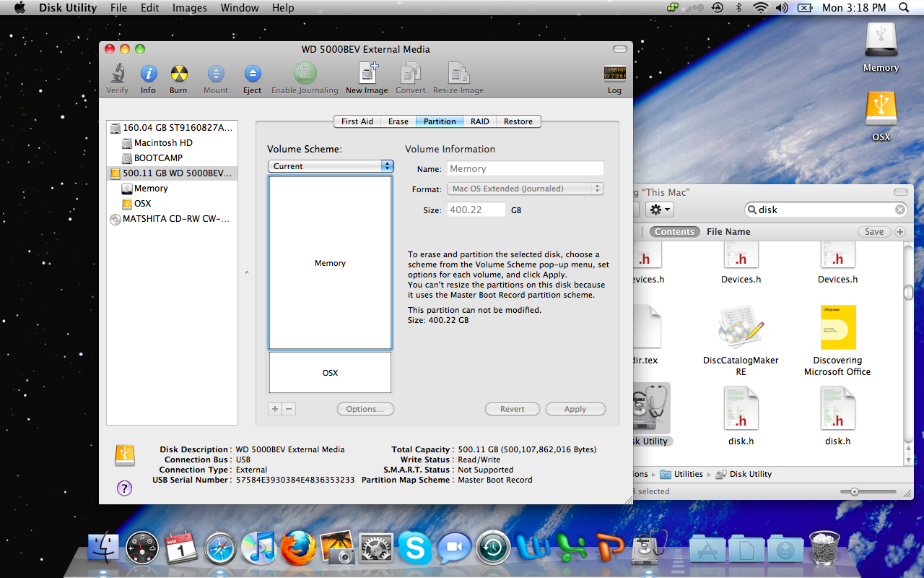The image size is (924, 578).
Task: Select DiscCatalogMaker RE in Finder results
Action: (x=741, y=340)
